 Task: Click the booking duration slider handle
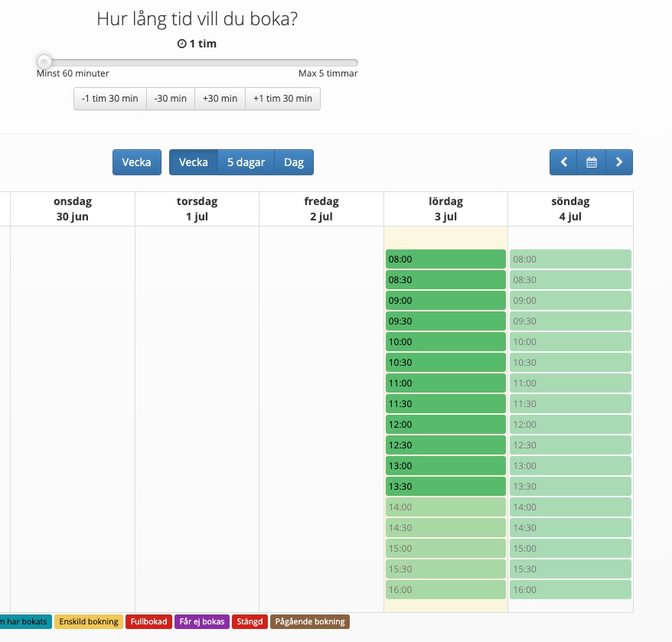tap(44, 62)
